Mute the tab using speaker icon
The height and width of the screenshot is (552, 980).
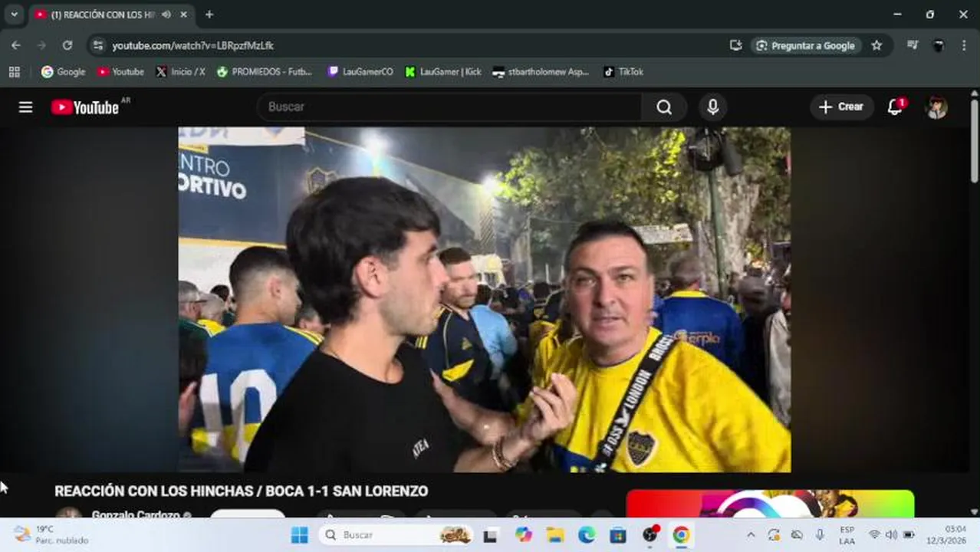(x=166, y=15)
